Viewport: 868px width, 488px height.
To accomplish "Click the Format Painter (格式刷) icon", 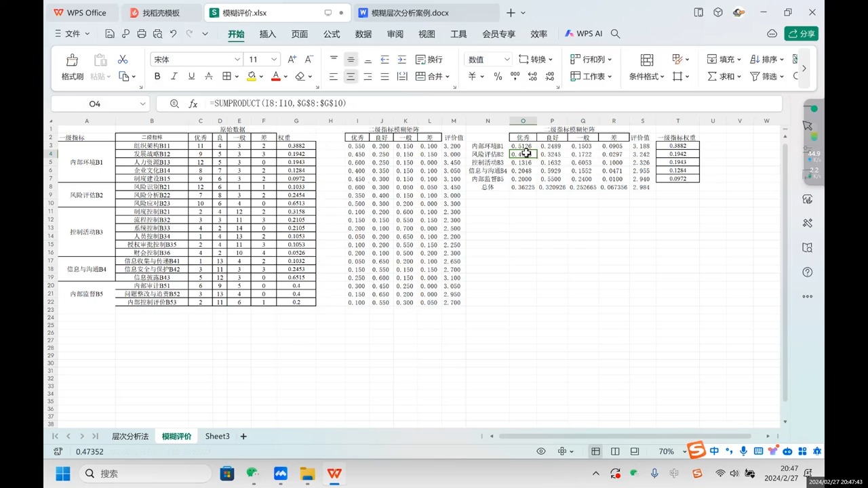I will point(72,60).
